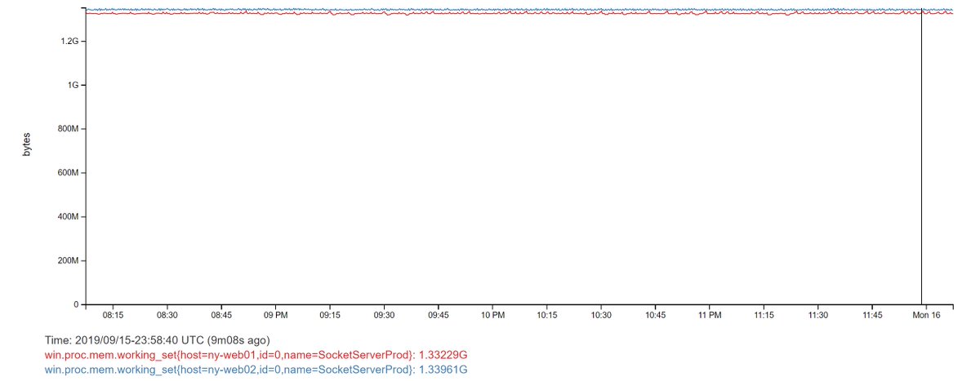Click the vertical cursor line near Mon 16
Image resolution: width=980 pixels, height=381 pixels.
click(x=921, y=157)
